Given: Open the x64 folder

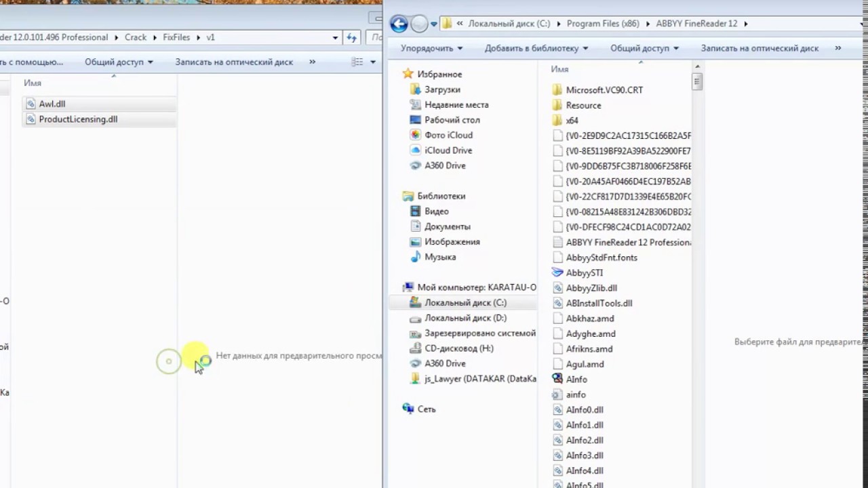Looking at the screenshot, I should (572, 121).
